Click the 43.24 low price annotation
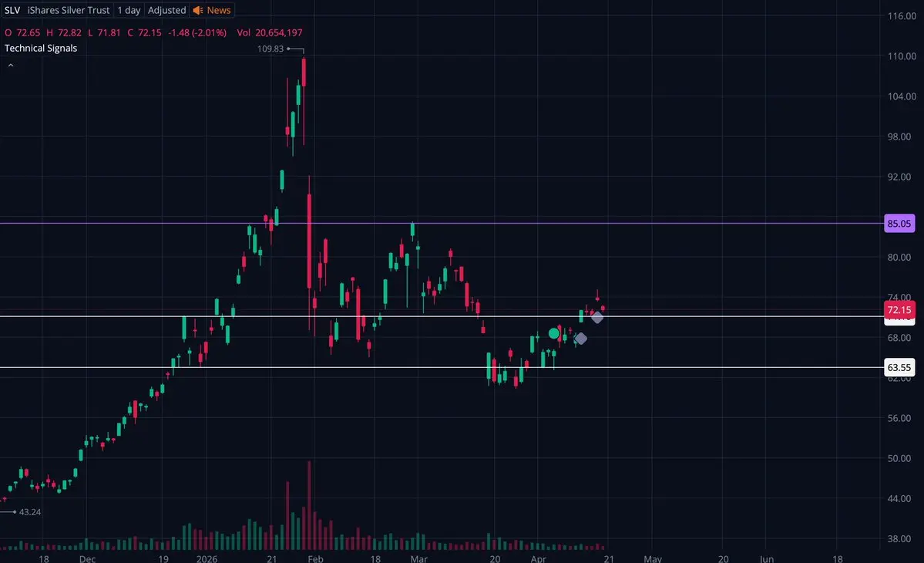This screenshot has width=924, height=563. pyautogui.click(x=30, y=511)
